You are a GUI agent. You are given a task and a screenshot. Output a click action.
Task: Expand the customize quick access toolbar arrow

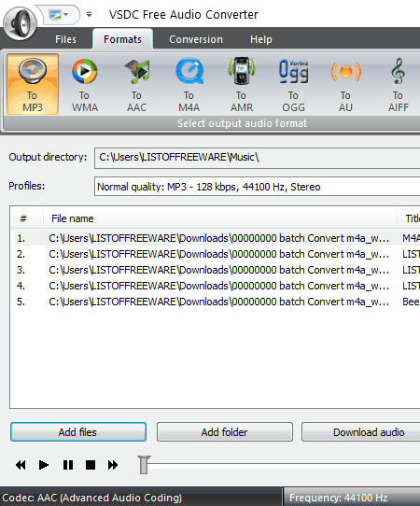pyautogui.click(x=89, y=15)
